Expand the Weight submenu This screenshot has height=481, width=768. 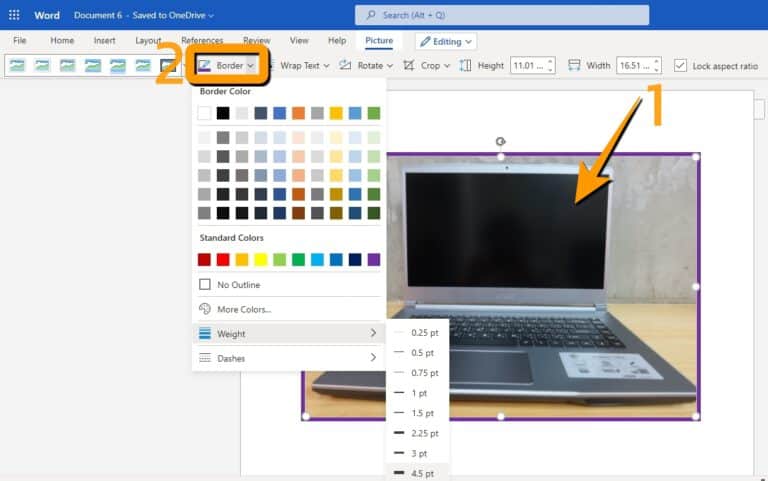point(288,333)
